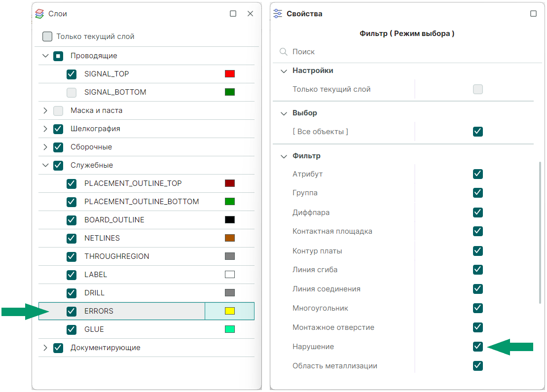Collapse the Проводящие layer group
The width and height of the screenshot is (547, 392).
[46, 56]
